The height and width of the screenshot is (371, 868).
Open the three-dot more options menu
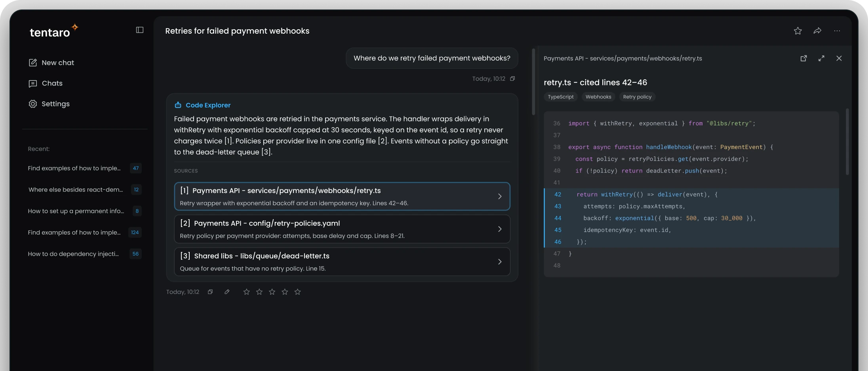[x=837, y=31]
